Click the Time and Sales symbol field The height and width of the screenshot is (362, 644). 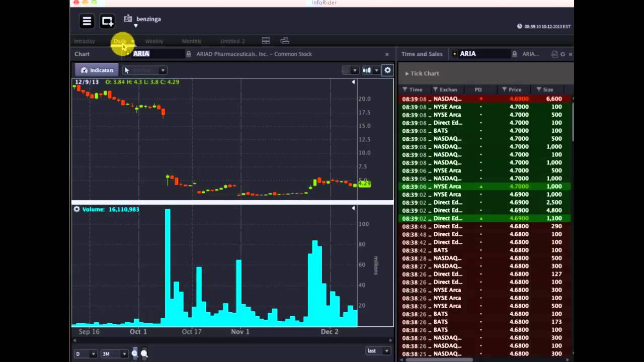(485, 54)
